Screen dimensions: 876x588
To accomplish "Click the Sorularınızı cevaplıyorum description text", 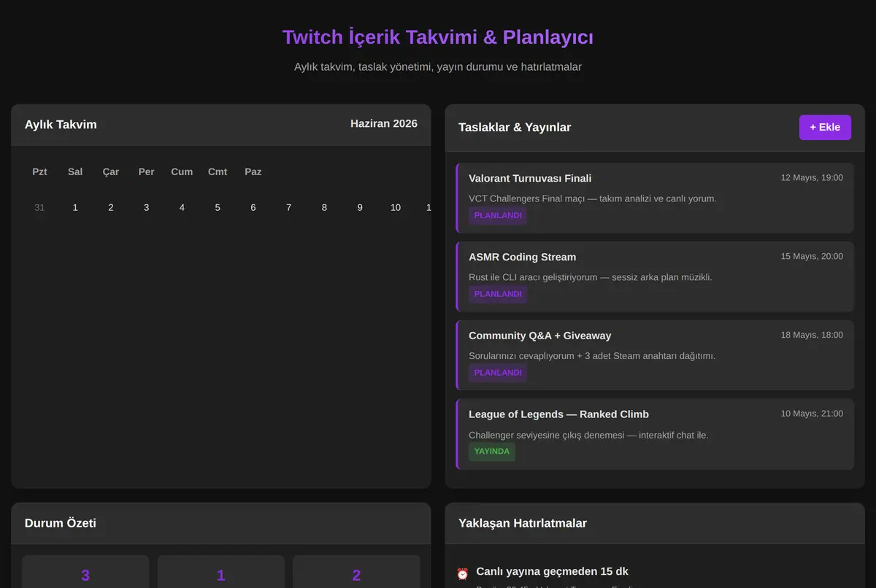I will (592, 356).
